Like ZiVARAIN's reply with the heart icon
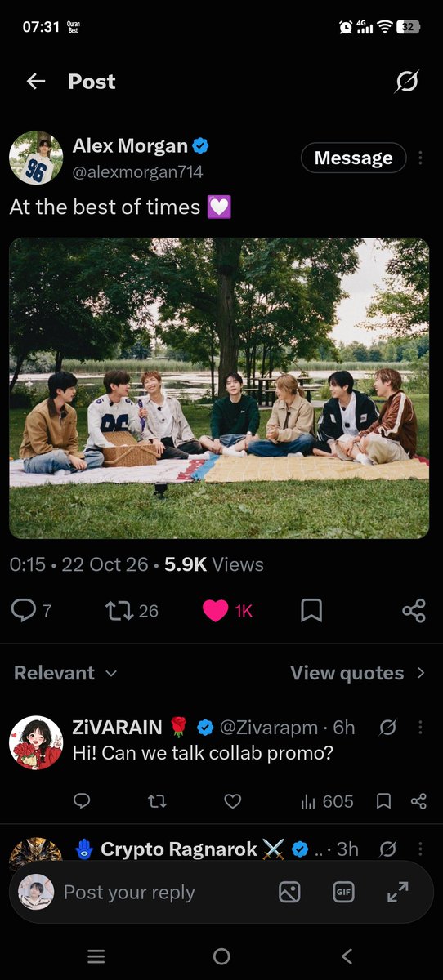Screen dimensions: 443x980 pyautogui.click(x=233, y=801)
